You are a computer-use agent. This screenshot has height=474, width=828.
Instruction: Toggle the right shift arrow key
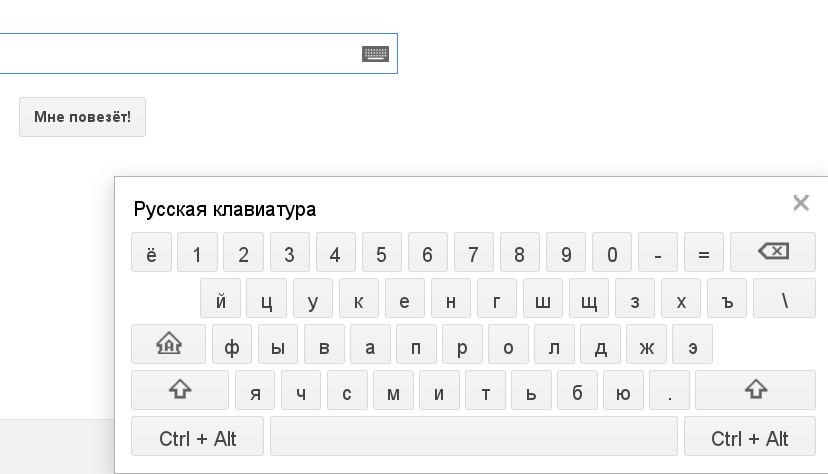756,390
